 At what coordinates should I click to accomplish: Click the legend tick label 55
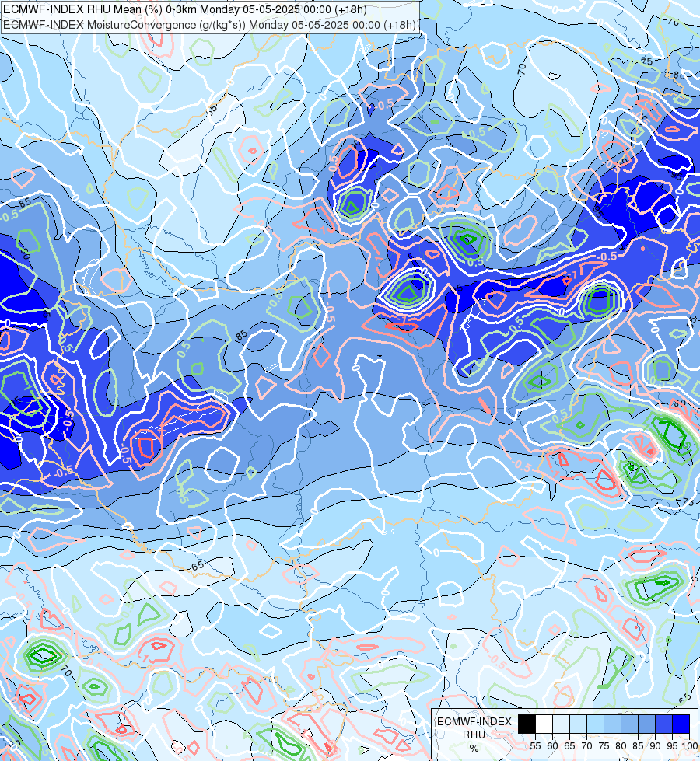click(535, 746)
